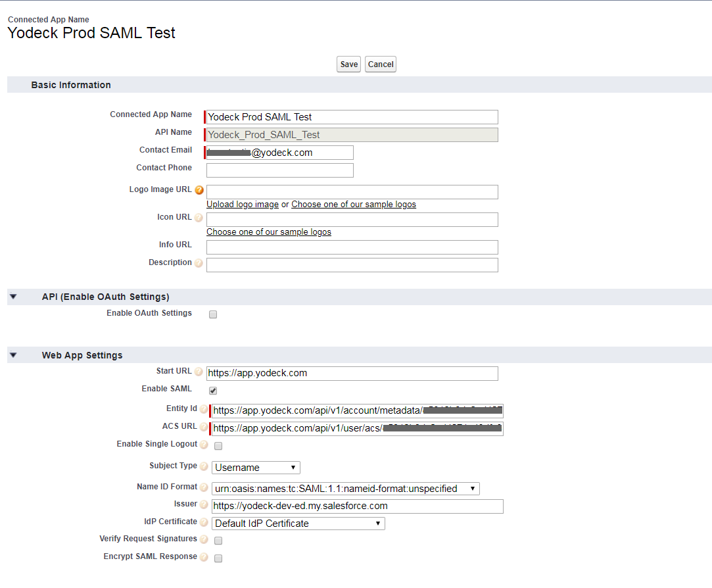Open the Subject Type dropdown
Viewport: 712px width, 588px height.
point(256,468)
